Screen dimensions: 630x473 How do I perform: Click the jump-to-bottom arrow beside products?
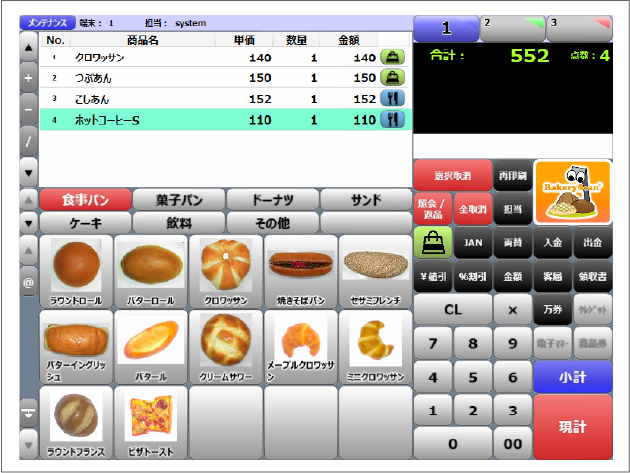click(x=29, y=414)
